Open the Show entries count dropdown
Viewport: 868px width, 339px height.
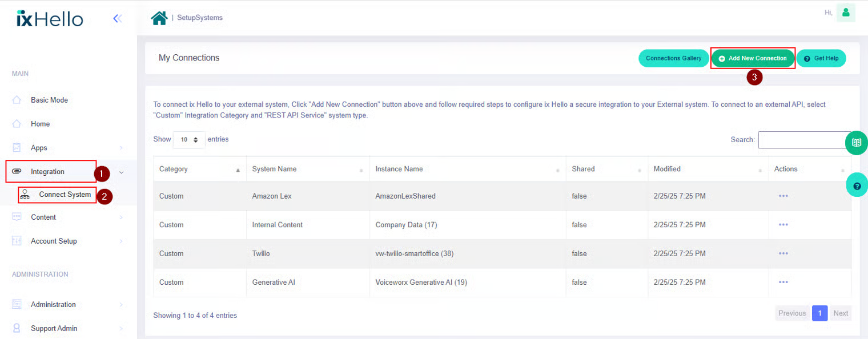[x=189, y=139]
